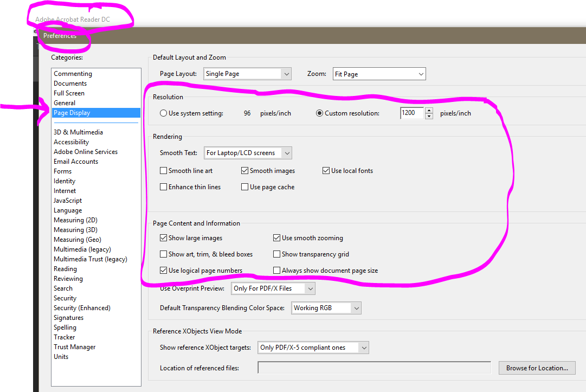Select the Reading category

click(x=65, y=269)
